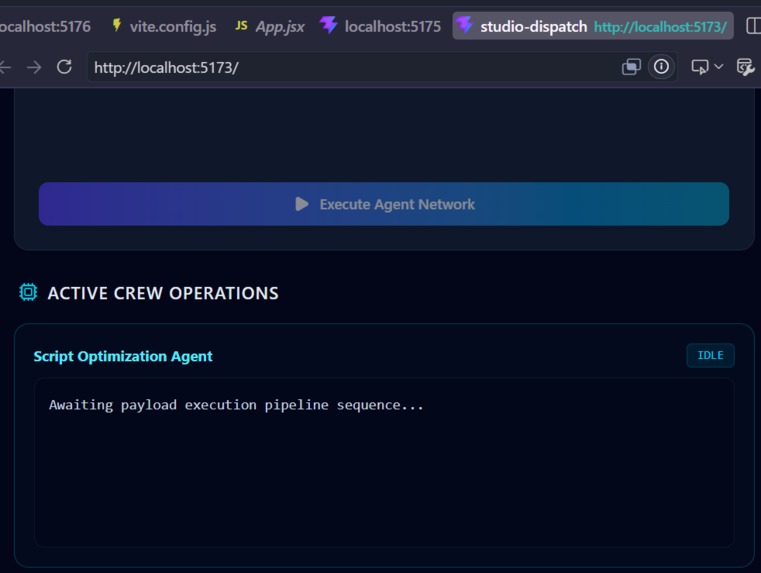Go forward with the forward arrow
The width and height of the screenshot is (761, 573).
pos(34,67)
